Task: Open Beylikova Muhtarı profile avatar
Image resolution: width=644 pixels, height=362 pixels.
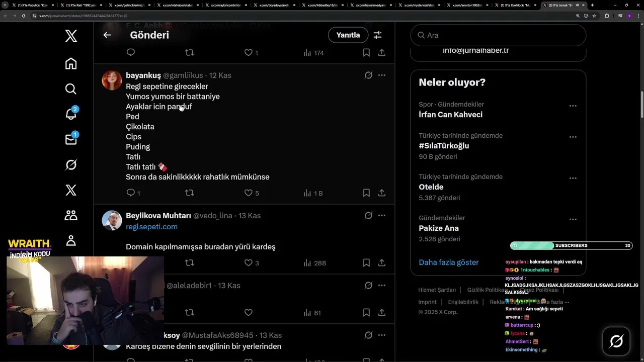Action: 112,220
